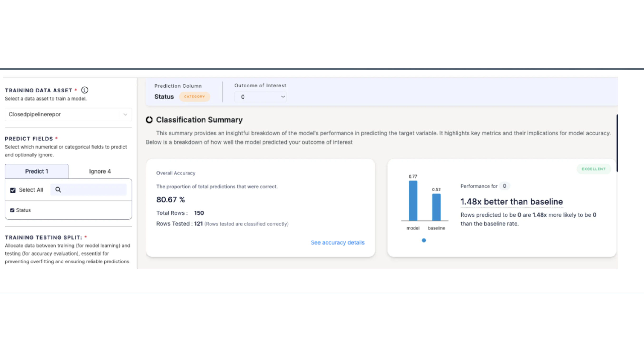The image size is (644, 362).
Task: Click the model bar in the chart
Action: pyautogui.click(x=413, y=201)
